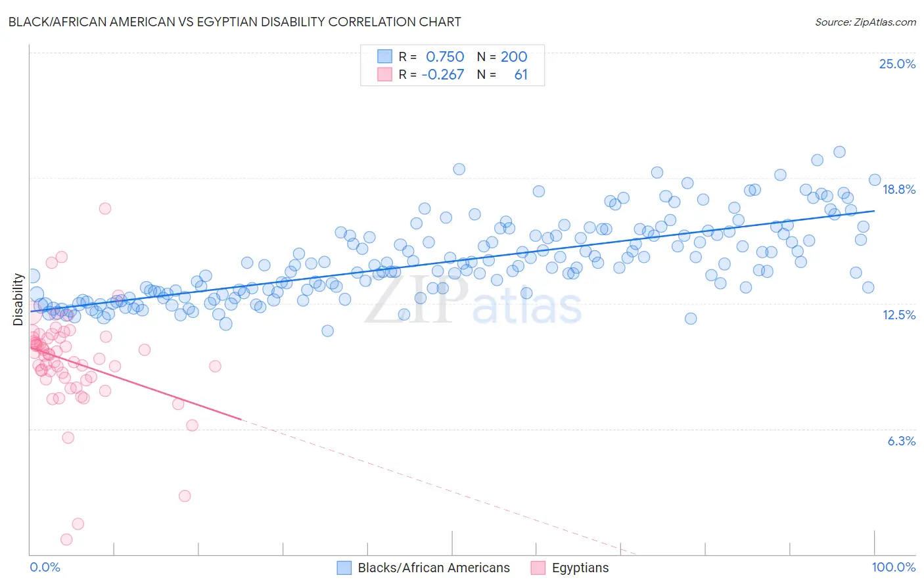Screen dimensions: 924x586
Task: Click the ZIPatlas watermark in the chart
Action: point(473,300)
